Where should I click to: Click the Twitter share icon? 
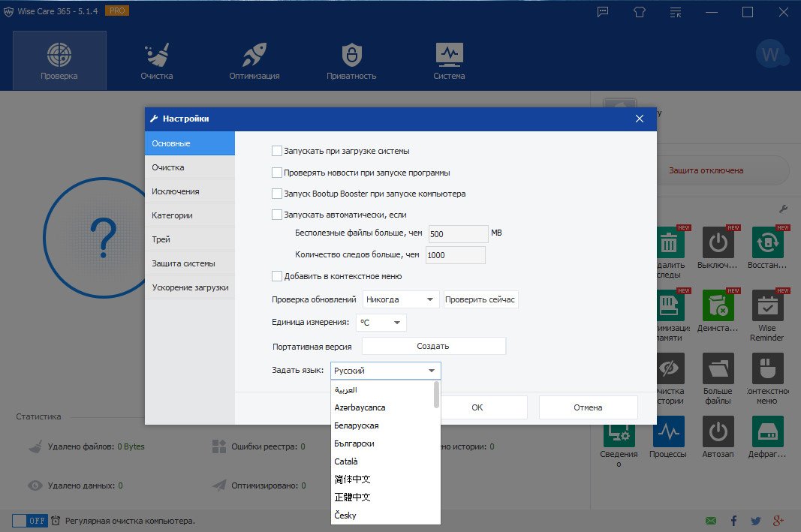coord(756,521)
